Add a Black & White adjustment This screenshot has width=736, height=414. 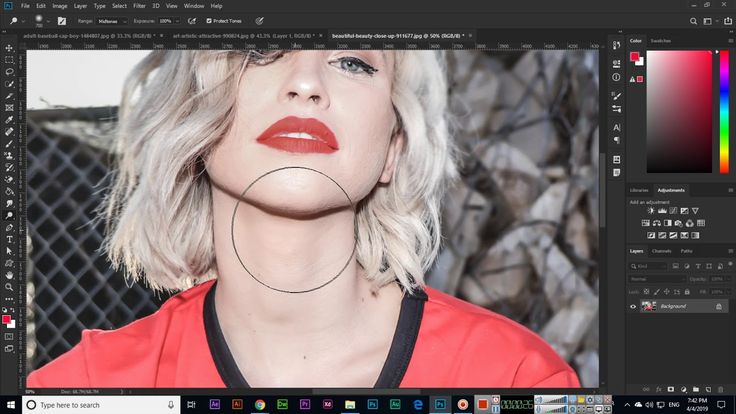pos(667,223)
